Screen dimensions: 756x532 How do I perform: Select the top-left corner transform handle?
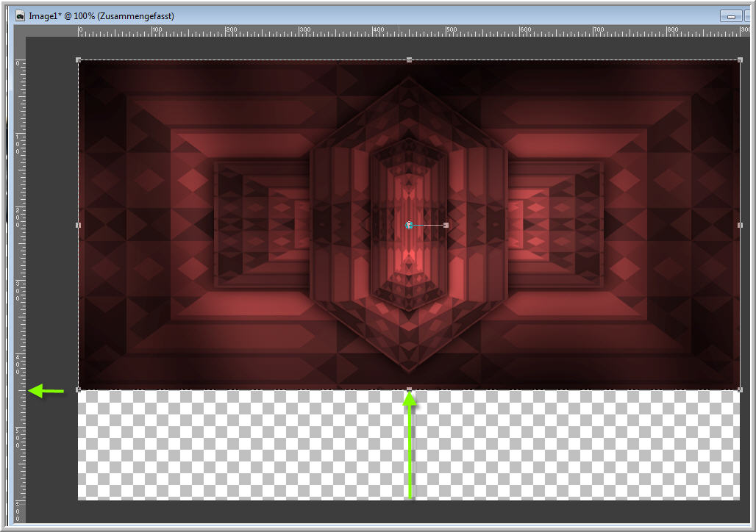pyautogui.click(x=79, y=60)
